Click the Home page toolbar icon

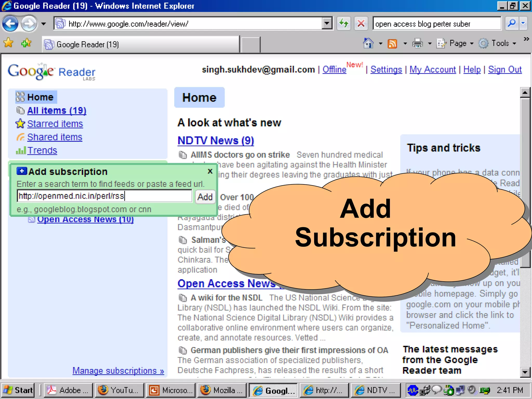click(x=368, y=43)
